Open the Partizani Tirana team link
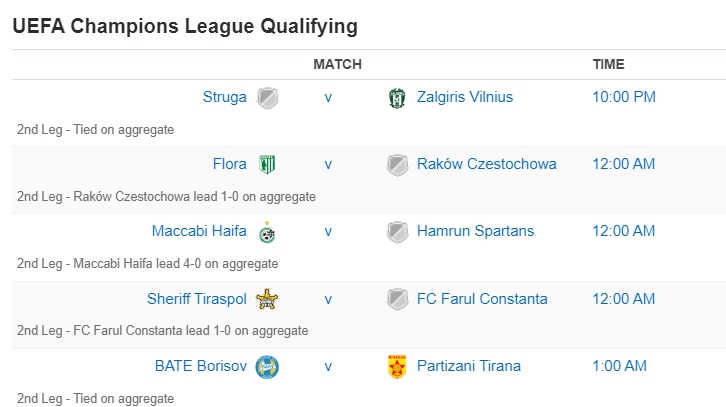726x407 pixels. coord(469,365)
